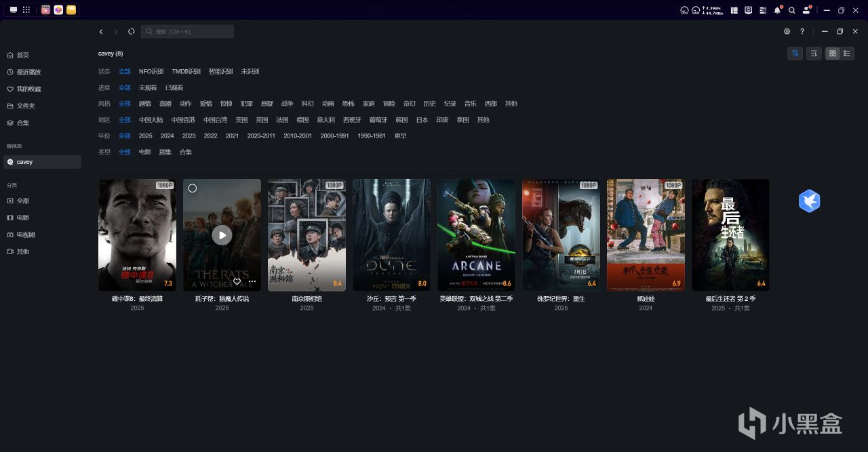Filter status by 未识别
Viewport: 868px width, 452px height.
[x=250, y=71]
